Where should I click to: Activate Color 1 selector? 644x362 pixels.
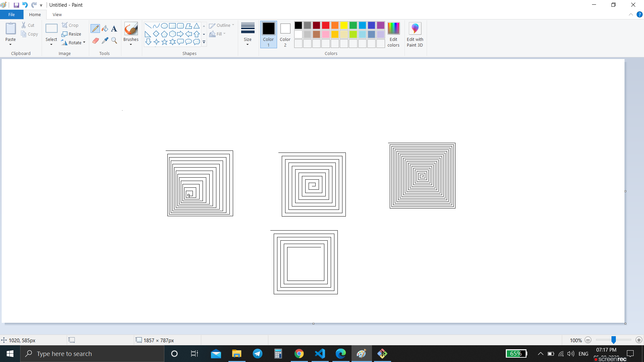pyautogui.click(x=268, y=34)
